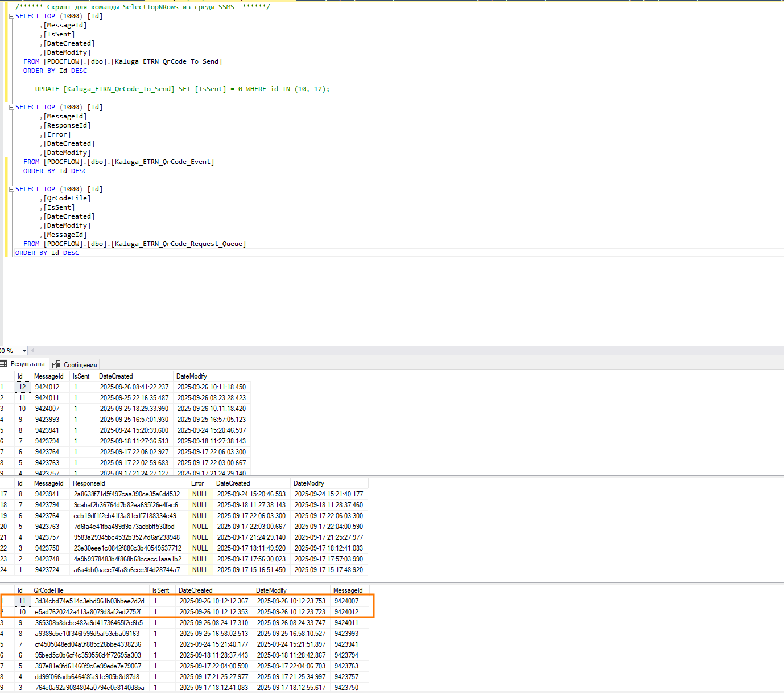
Task: Collapse the SELECT block for Kaluga_ETRN_QrCode_Event
Action: tap(11, 108)
